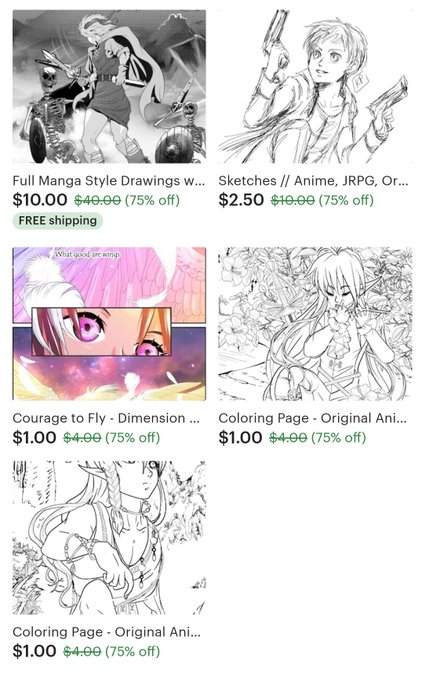
Task: Click the $10.00 sale price
Action: pyautogui.click(x=40, y=200)
